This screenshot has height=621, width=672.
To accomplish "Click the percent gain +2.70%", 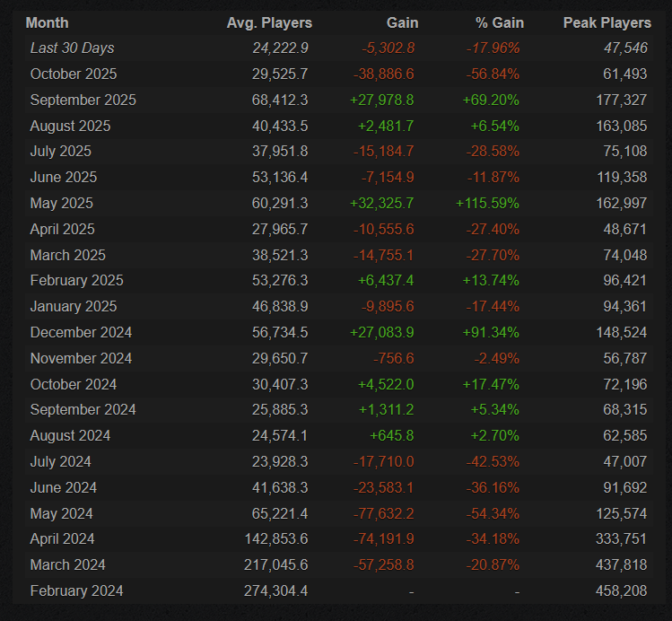I will point(494,435).
